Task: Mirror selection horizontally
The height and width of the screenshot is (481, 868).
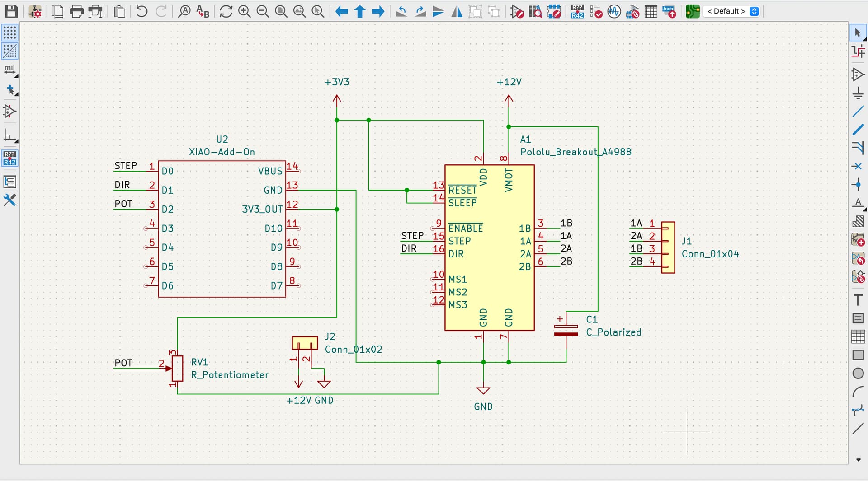Action: pyautogui.click(x=457, y=11)
